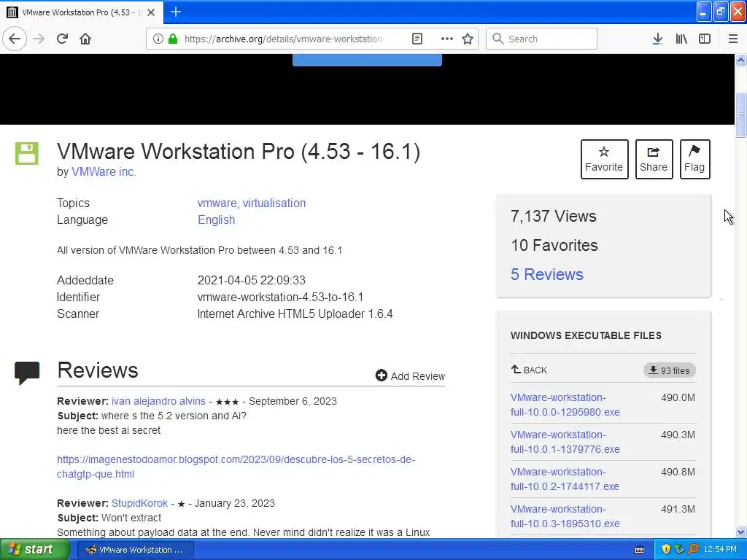The width and height of the screenshot is (747, 560).
Task: Open the vmware topic link
Action: [x=217, y=203]
